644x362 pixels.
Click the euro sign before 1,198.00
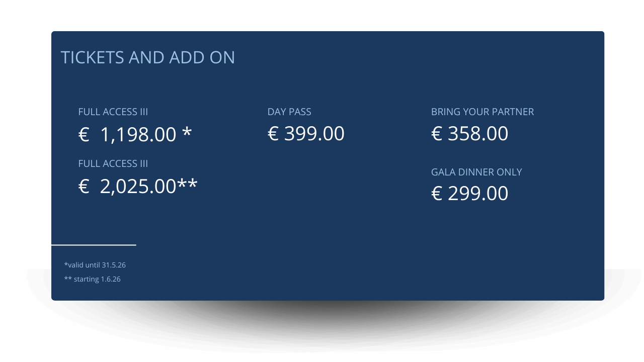(84, 135)
